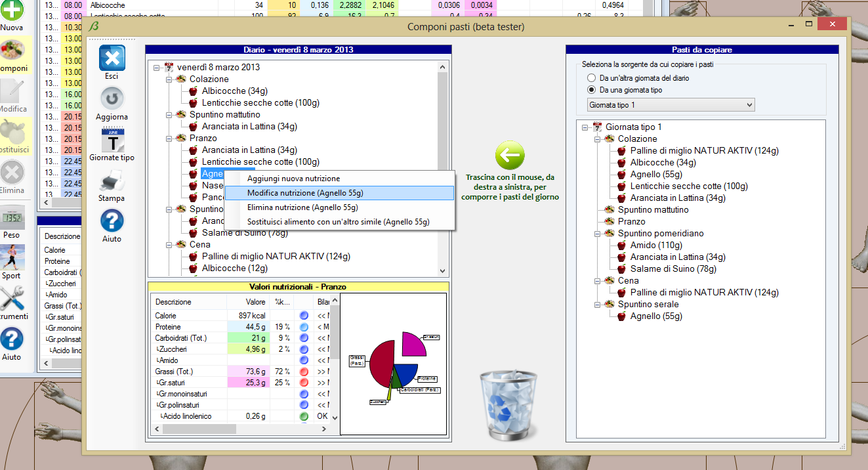Select 'Da un'altra giornata del diario' option
The height and width of the screenshot is (470, 868).
(x=591, y=78)
